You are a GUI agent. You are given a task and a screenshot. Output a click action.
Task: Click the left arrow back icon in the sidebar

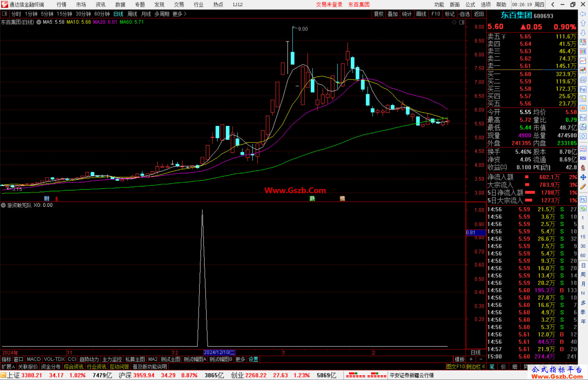[583, 14]
